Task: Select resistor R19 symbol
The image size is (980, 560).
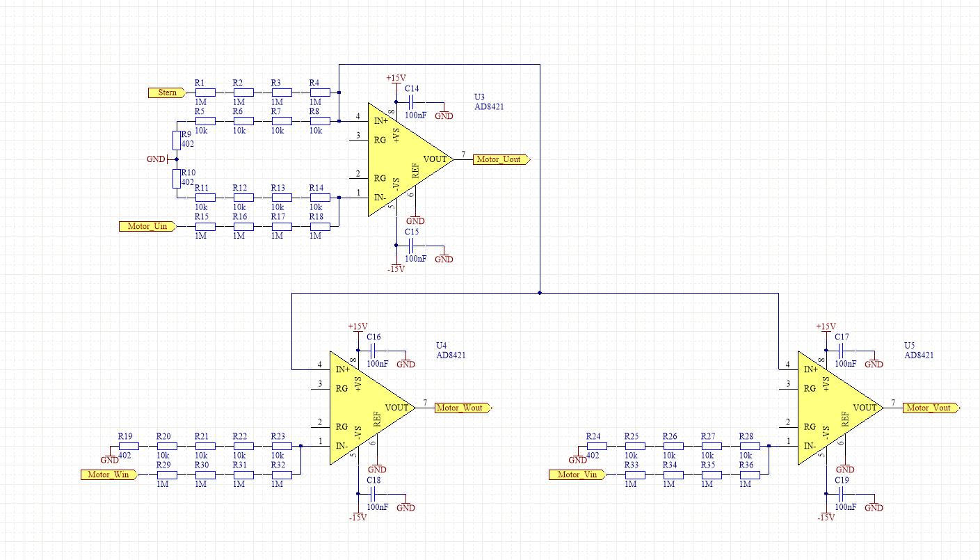Action: 129,446
